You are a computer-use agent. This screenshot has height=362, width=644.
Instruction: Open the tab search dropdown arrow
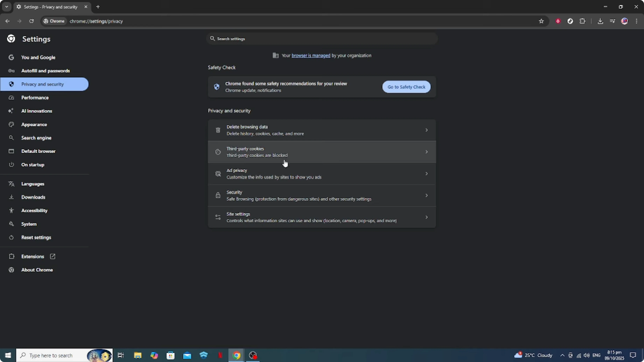(7, 7)
